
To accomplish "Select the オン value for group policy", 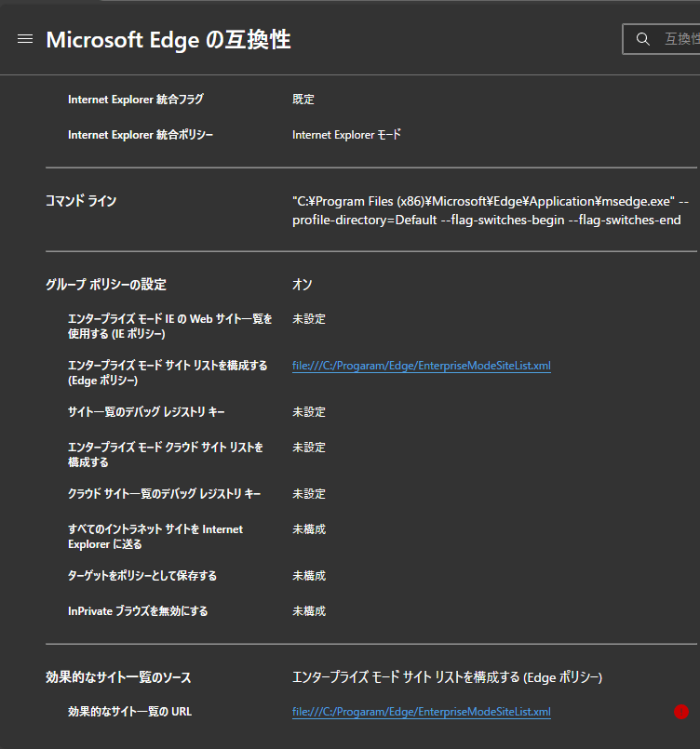I will pyautogui.click(x=302, y=285).
